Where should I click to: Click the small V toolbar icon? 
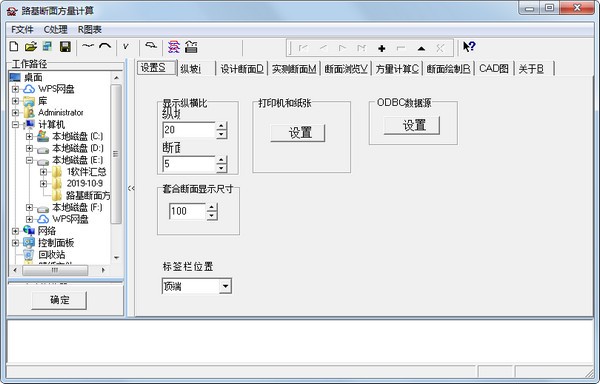click(x=125, y=47)
